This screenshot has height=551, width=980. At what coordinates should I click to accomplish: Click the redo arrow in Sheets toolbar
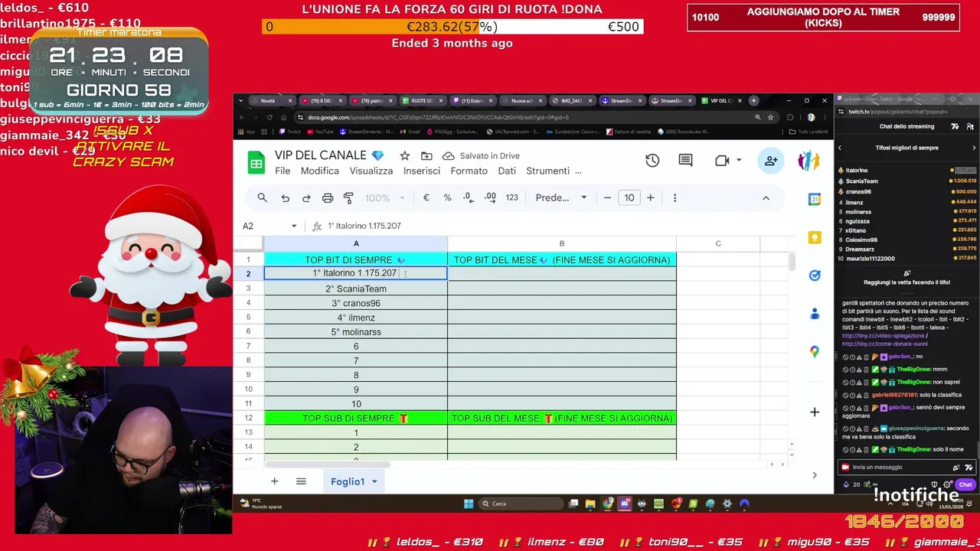coord(306,197)
